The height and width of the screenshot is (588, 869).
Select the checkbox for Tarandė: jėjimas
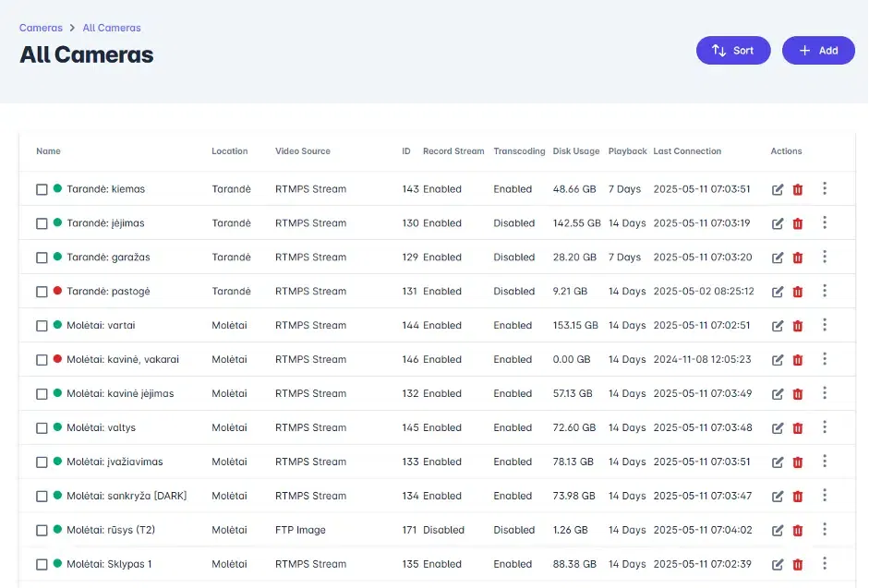(x=42, y=222)
